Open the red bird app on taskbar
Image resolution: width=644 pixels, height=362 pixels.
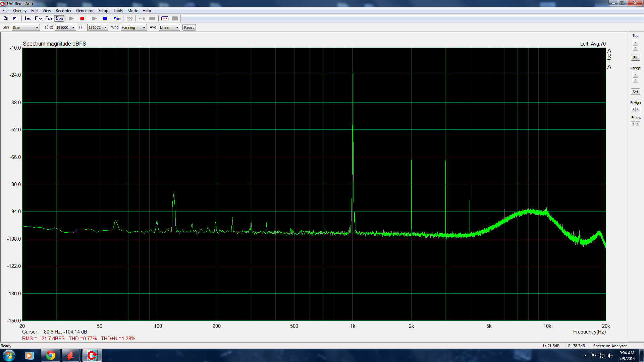[70, 355]
